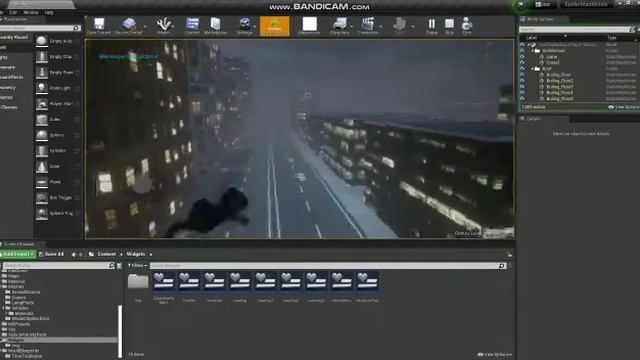Viewport: 640px width, 360px height.
Task: Click the Content breadcrumb path
Action: click(106, 254)
